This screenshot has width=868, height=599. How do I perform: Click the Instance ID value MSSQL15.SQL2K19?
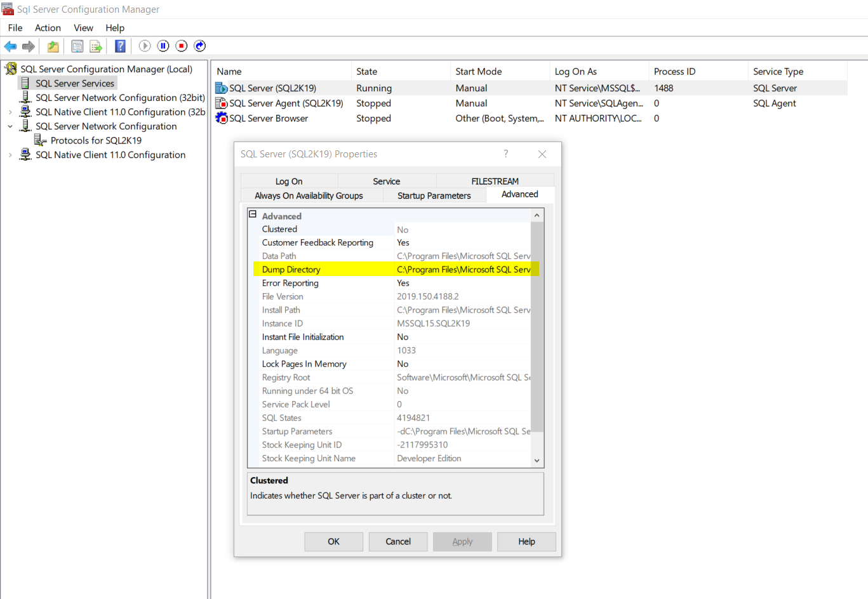[434, 324]
